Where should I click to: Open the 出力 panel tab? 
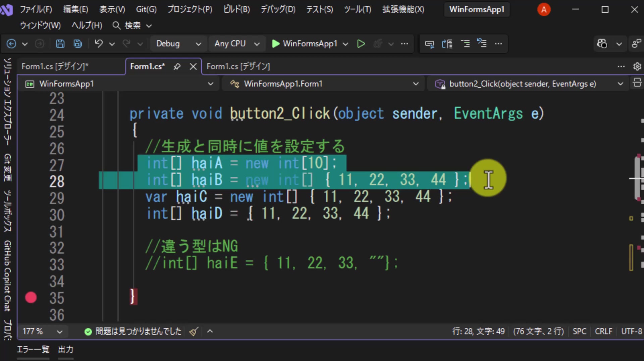[x=66, y=350]
